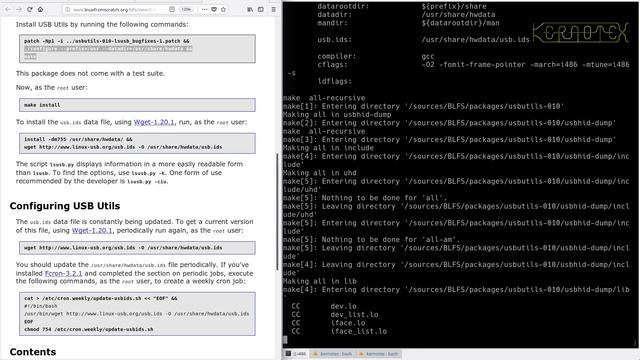Open the browser library icon
This screenshot has width=640, height=360.
250,9
